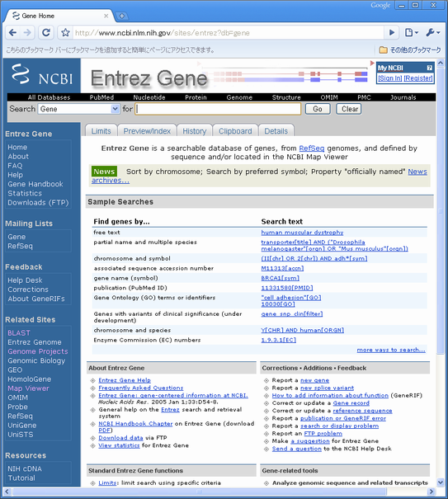Run sample search 11331580[PMID]
Image resolution: width=448 pixels, height=499 pixels.
pyautogui.click(x=287, y=288)
